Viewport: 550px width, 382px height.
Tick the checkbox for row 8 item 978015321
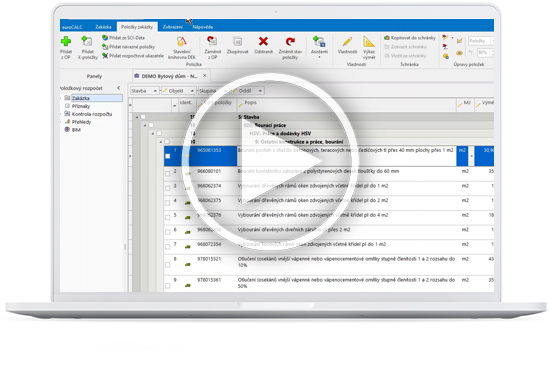coord(168,265)
